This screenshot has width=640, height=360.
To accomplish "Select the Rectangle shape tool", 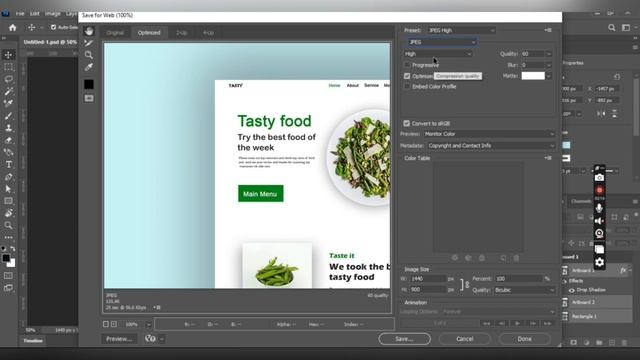I will [x=8, y=201].
